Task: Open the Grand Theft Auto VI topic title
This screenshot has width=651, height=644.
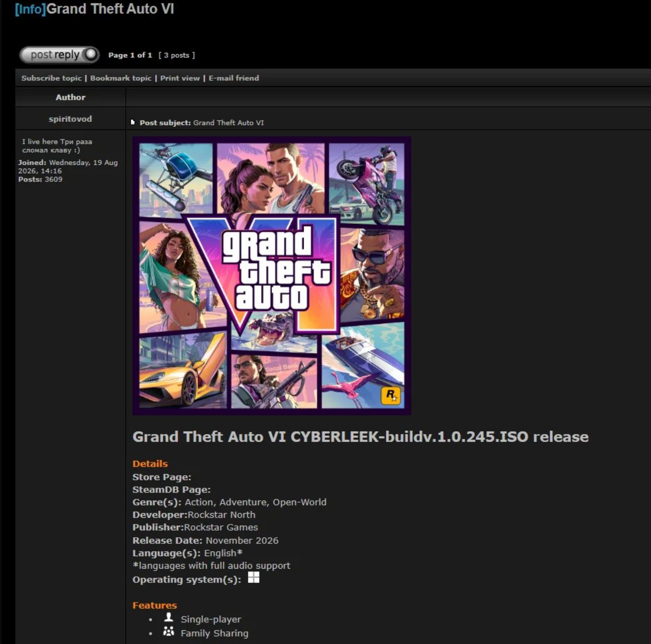Action: [110, 9]
